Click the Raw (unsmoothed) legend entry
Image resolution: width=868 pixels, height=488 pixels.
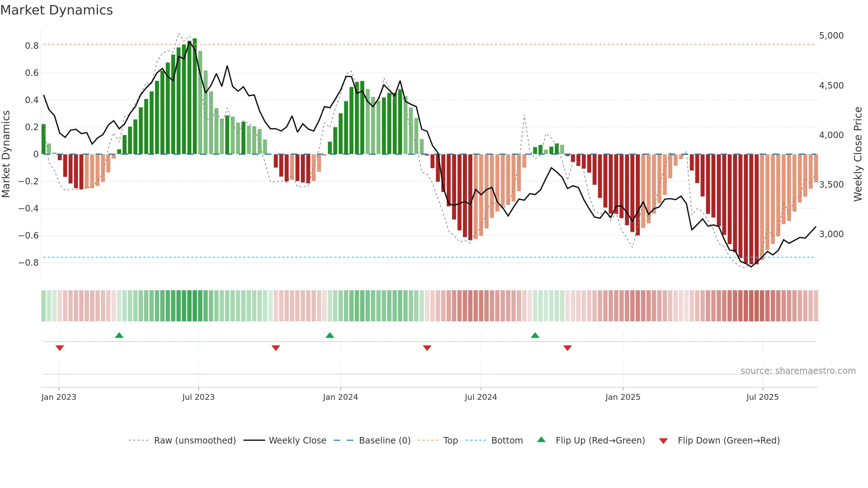point(182,440)
